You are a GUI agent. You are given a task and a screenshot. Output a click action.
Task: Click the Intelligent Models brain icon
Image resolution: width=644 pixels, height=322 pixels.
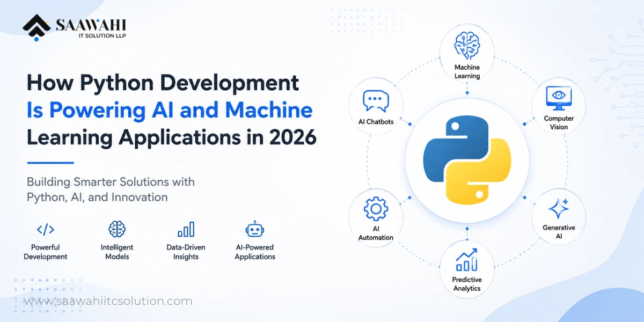pos(117,229)
